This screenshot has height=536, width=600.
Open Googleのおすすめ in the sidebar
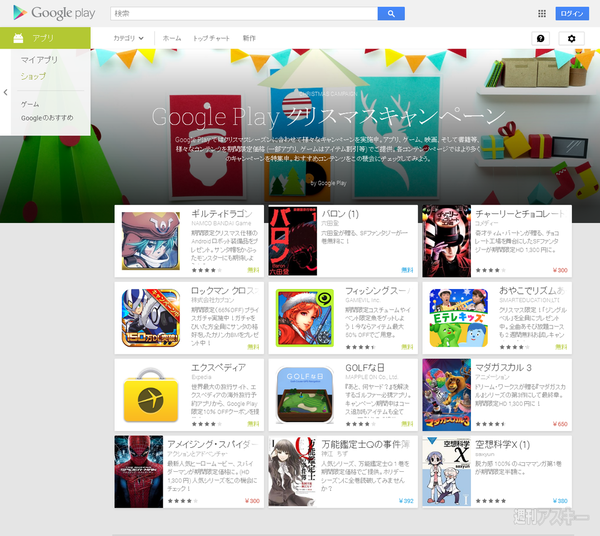pyautogui.click(x=47, y=118)
